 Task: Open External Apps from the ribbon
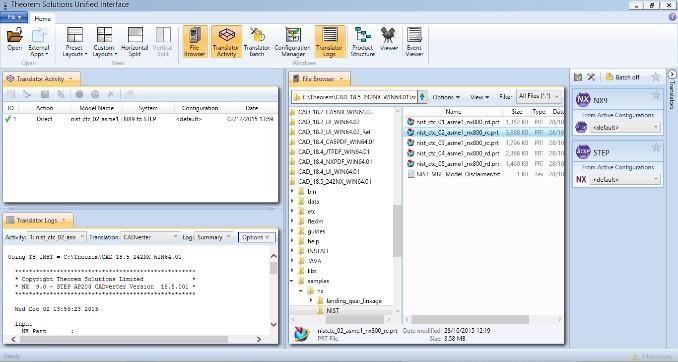[39, 42]
